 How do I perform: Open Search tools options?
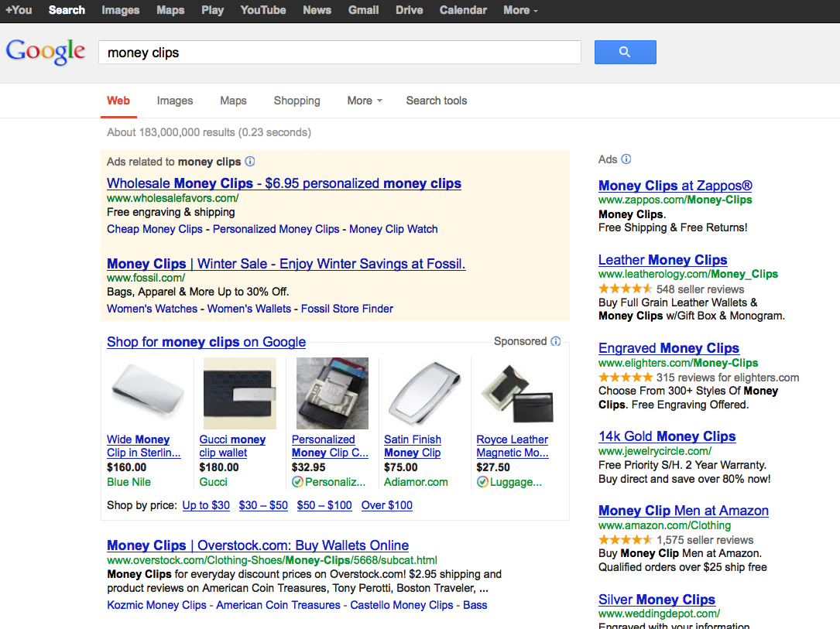pos(437,101)
